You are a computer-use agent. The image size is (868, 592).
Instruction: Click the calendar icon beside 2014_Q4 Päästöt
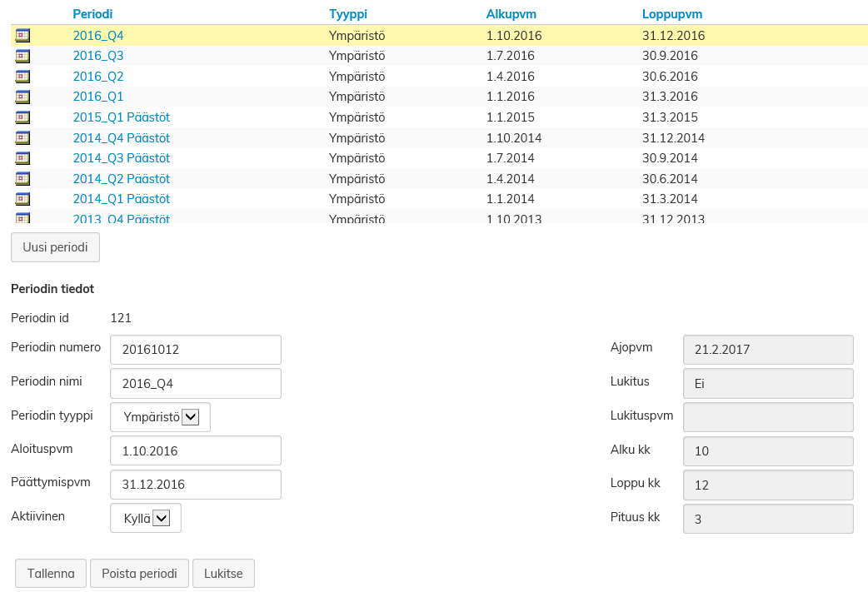[22, 137]
